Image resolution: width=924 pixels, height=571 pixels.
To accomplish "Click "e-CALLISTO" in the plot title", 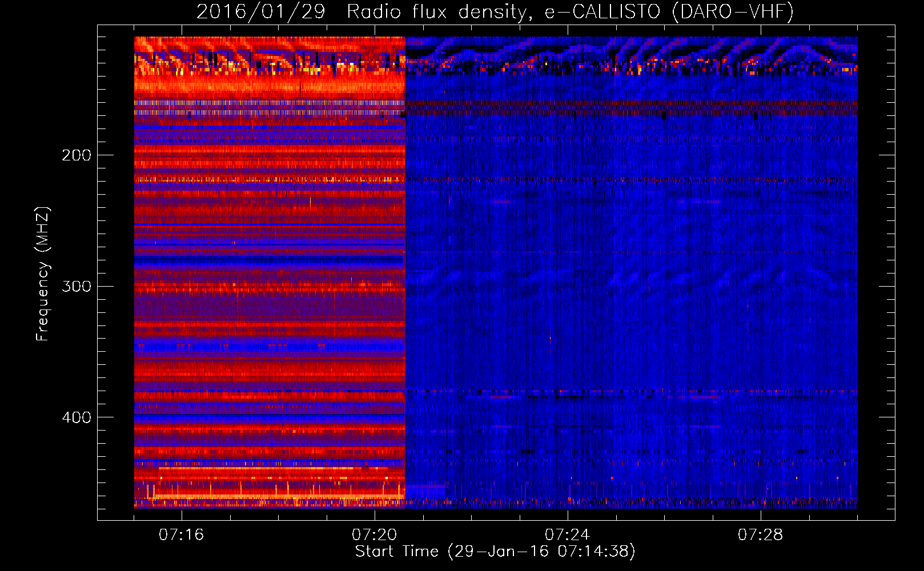I will 602,11.
